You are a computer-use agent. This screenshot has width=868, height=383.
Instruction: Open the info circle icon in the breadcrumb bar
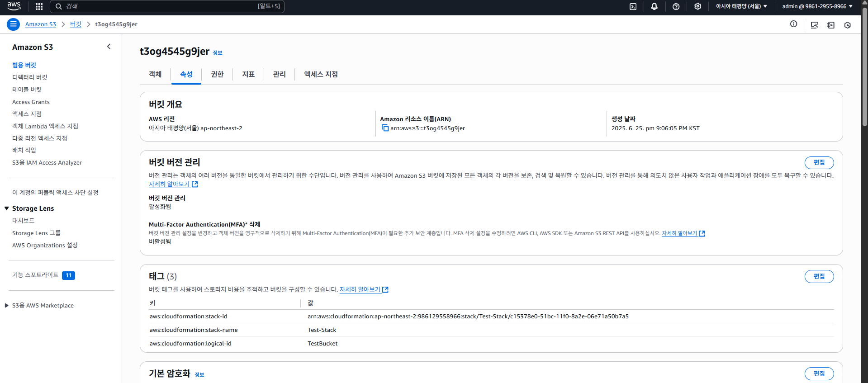pos(793,24)
